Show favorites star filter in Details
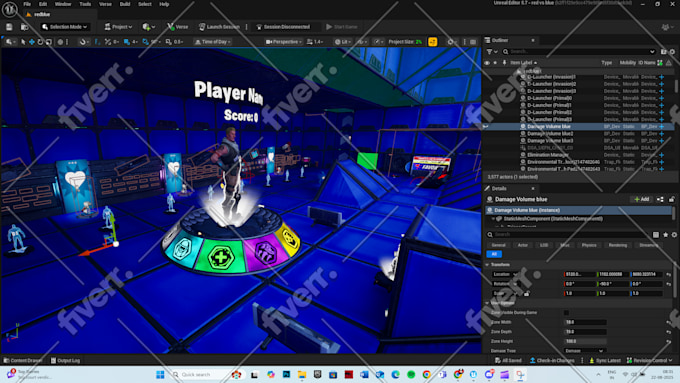Screen dimensions: 680x383 (x=665, y=235)
